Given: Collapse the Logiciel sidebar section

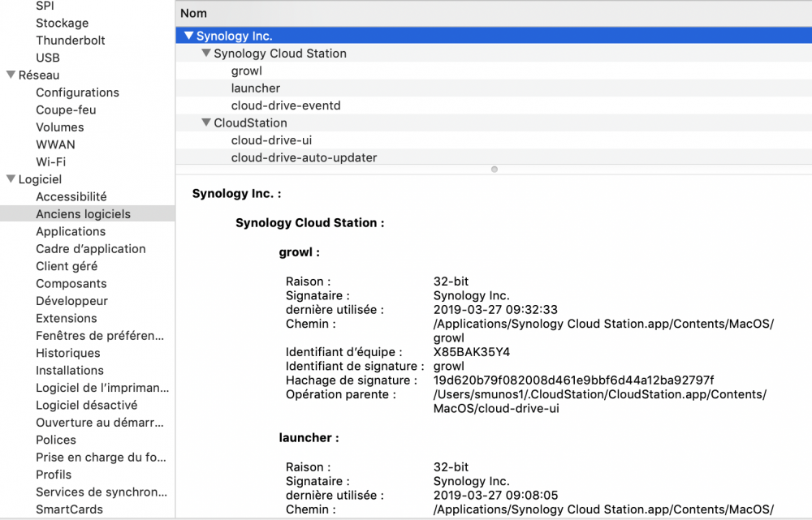Looking at the screenshot, I should tap(11, 179).
